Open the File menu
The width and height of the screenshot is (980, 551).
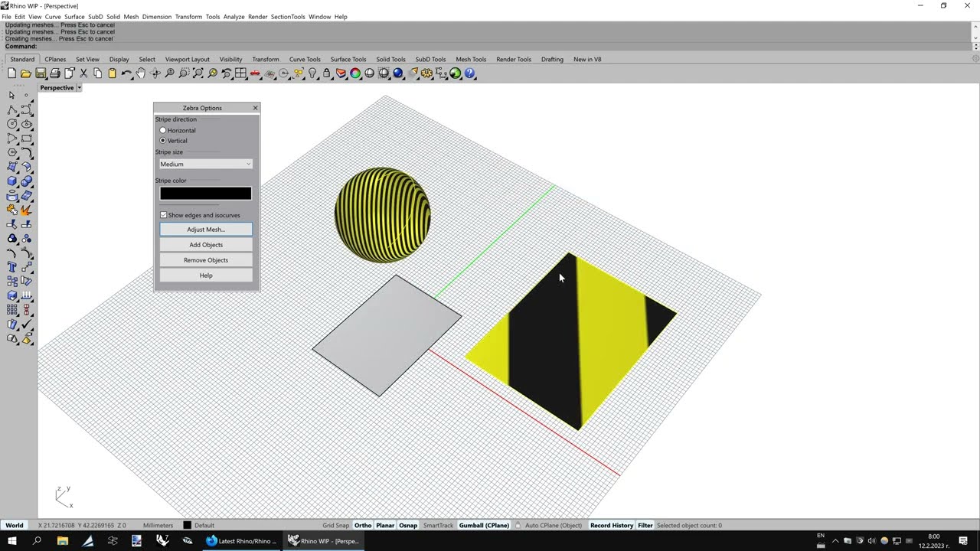point(6,17)
